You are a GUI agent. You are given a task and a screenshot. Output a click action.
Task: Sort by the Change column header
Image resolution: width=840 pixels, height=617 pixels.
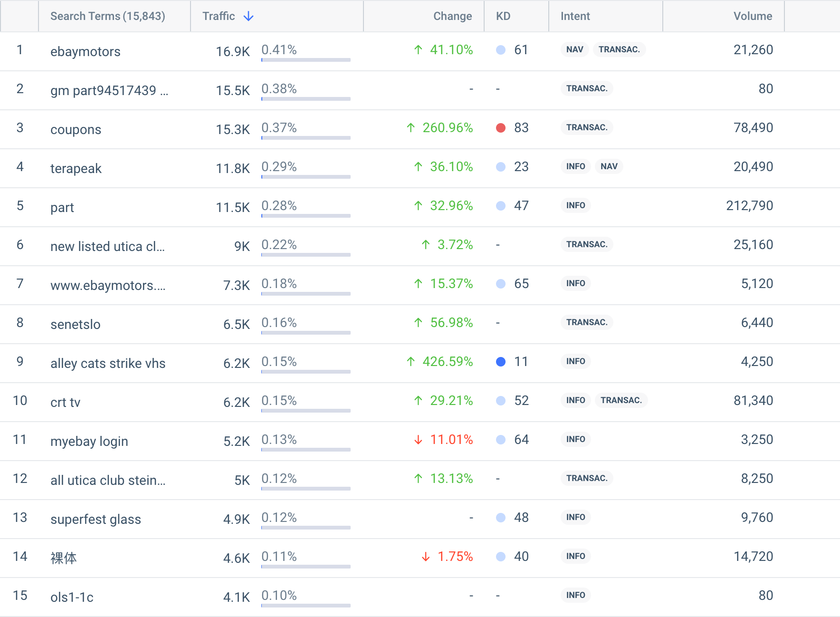pos(452,16)
